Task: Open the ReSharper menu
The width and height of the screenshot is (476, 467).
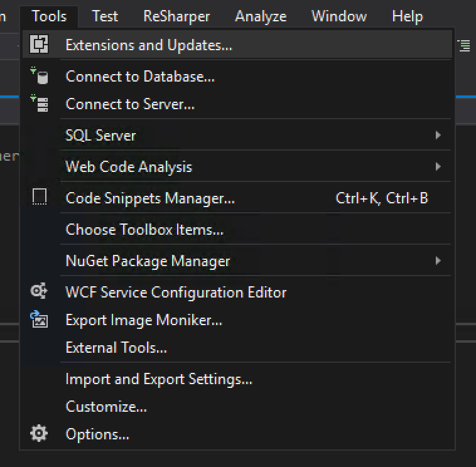Action: (176, 16)
